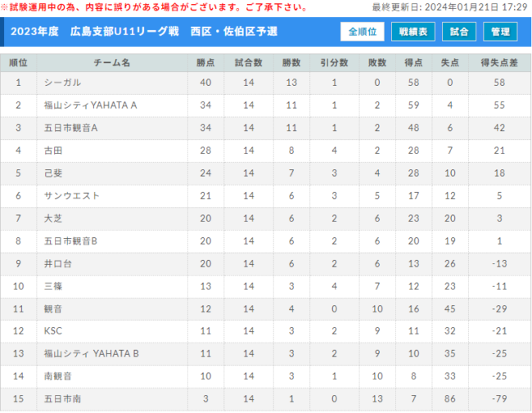Select the 古田 team name
The width and height of the screenshot is (532, 413).
click(53, 150)
